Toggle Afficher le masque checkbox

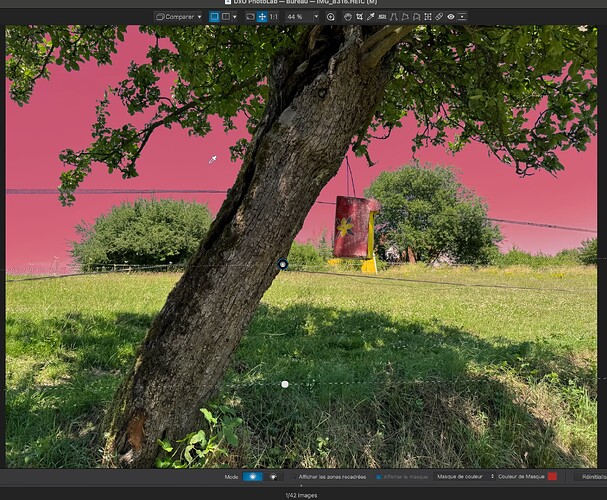[378, 477]
